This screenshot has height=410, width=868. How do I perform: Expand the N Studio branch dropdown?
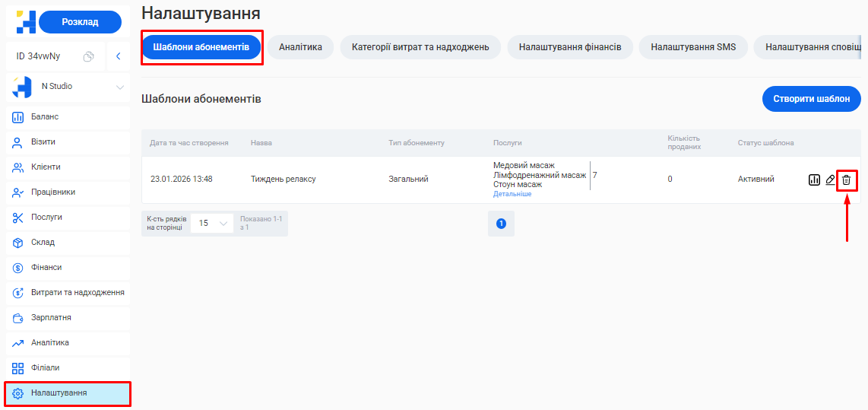120,87
